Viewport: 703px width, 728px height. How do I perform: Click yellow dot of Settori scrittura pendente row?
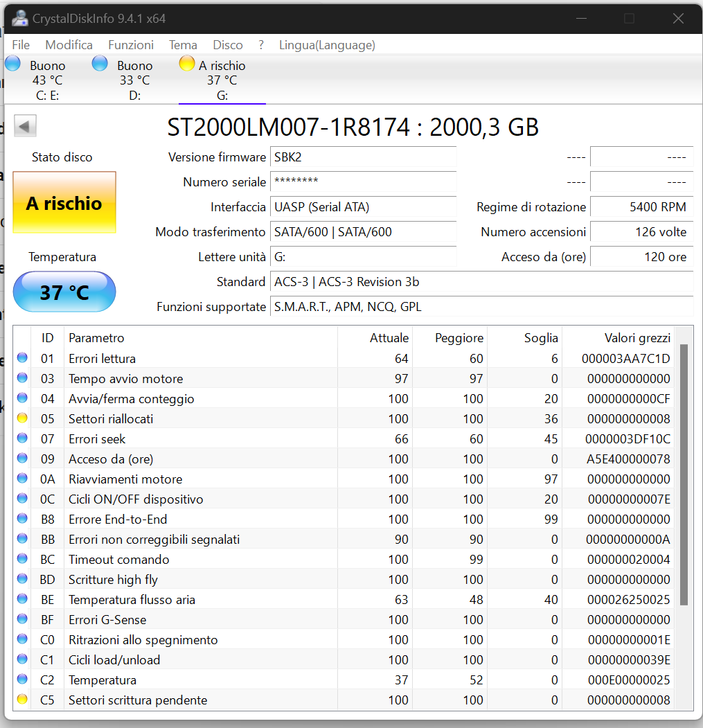click(x=22, y=699)
